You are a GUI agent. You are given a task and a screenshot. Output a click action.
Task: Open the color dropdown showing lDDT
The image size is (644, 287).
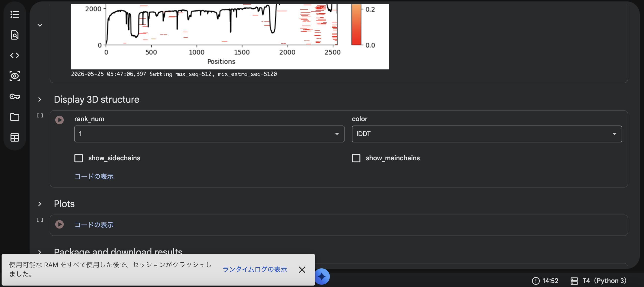pyautogui.click(x=487, y=134)
